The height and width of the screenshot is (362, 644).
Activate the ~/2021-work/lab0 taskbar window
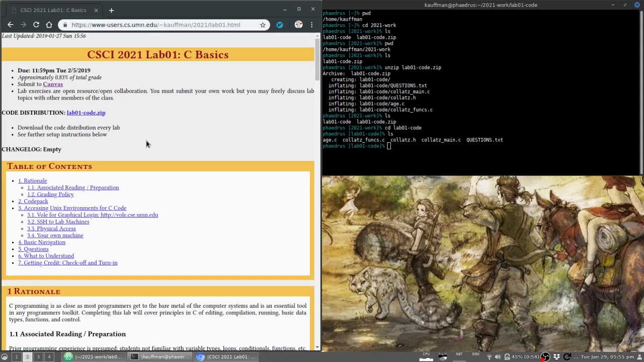pyautogui.click(x=93, y=357)
